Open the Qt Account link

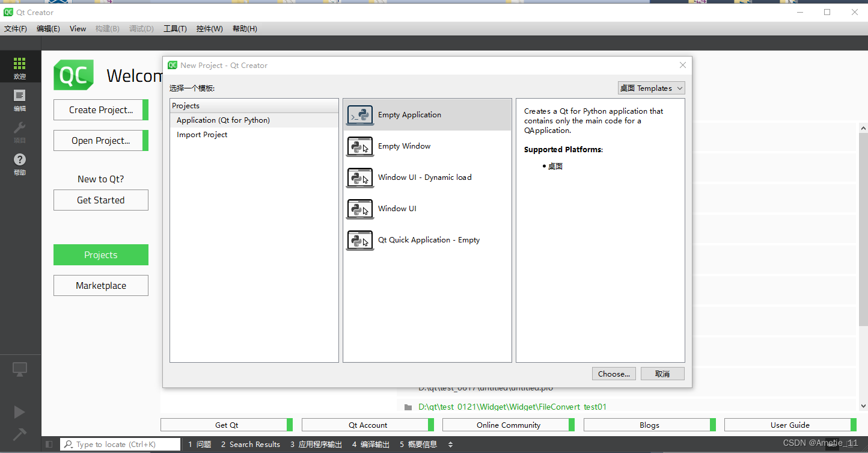[368, 425]
